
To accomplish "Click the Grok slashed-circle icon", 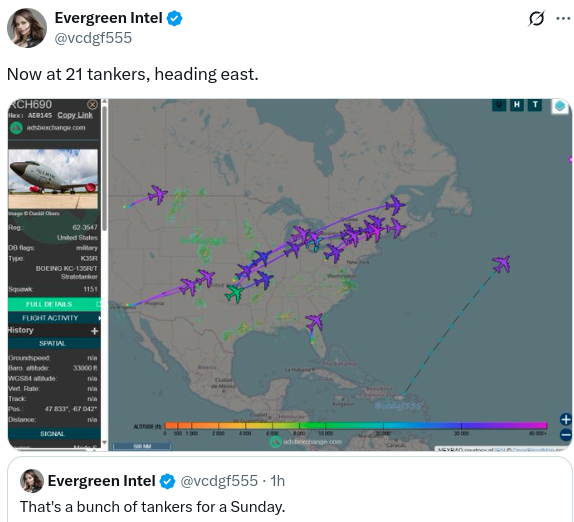I will pyautogui.click(x=536, y=18).
